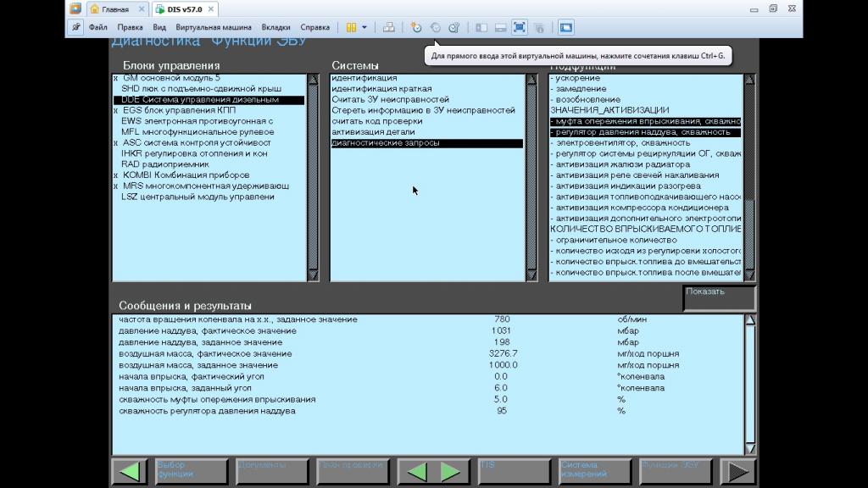This screenshot has width=868, height=488.
Task: Click the thumbnail bar toggle icon
Action: point(500,27)
